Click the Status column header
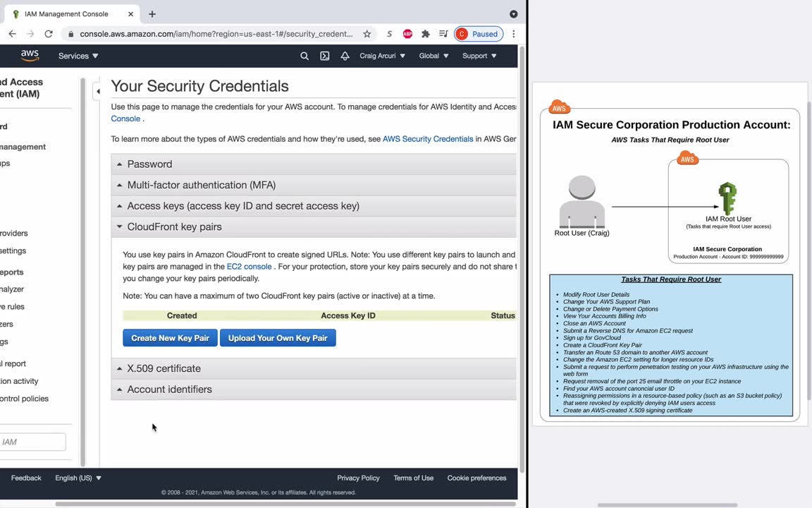The image size is (812, 508). pos(503,315)
